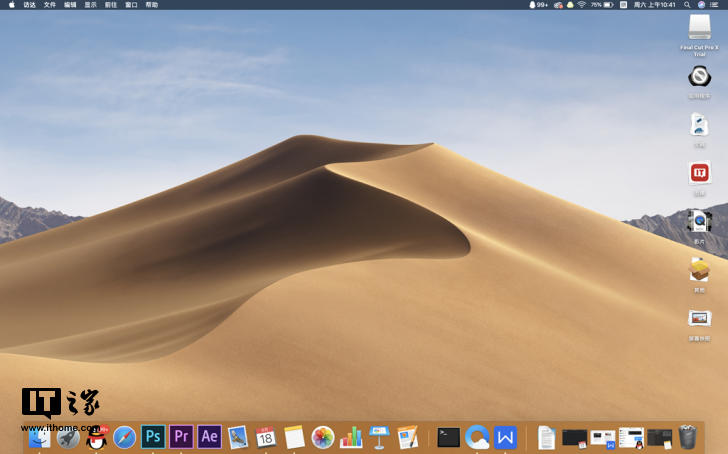
Task: Select the red IT icon on desktop
Action: [699, 173]
